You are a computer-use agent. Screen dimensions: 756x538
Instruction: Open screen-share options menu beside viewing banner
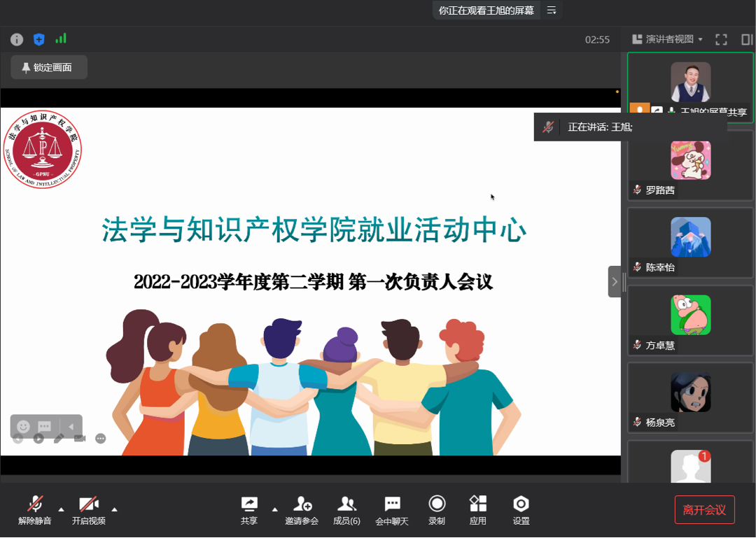[552, 10]
